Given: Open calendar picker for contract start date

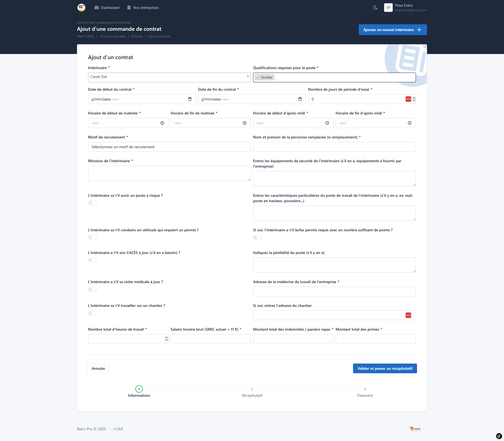Looking at the screenshot, I should (x=190, y=99).
